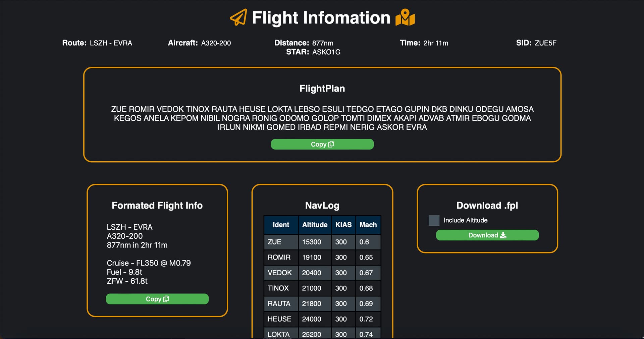The image size is (644, 339).
Task: Click the Flight Infomation page title
Action: pyautogui.click(x=321, y=18)
